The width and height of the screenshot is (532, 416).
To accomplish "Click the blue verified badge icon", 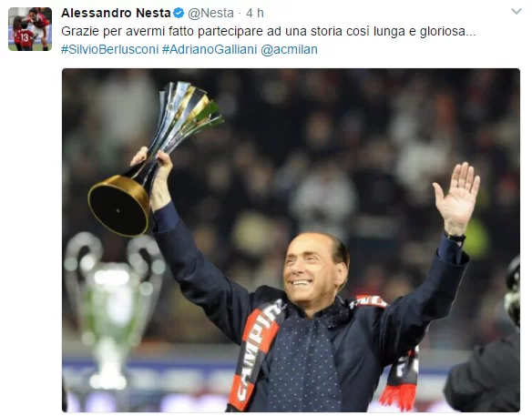I will click(x=179, y=14).
